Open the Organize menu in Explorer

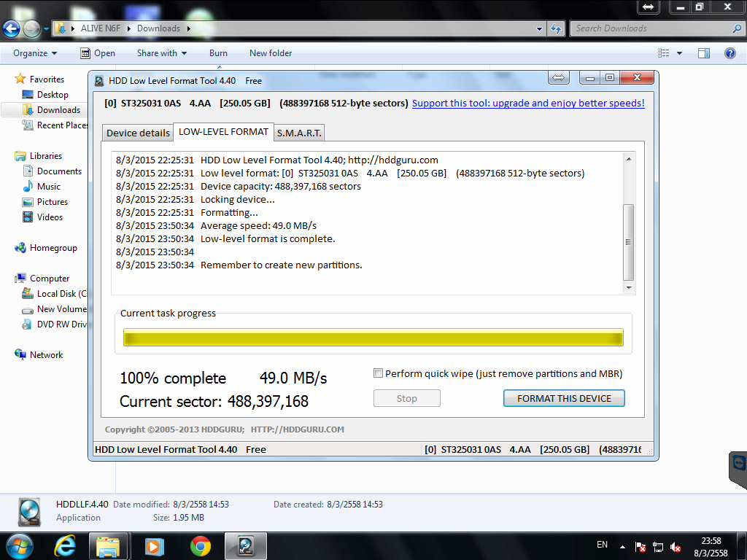click(35, 53)
